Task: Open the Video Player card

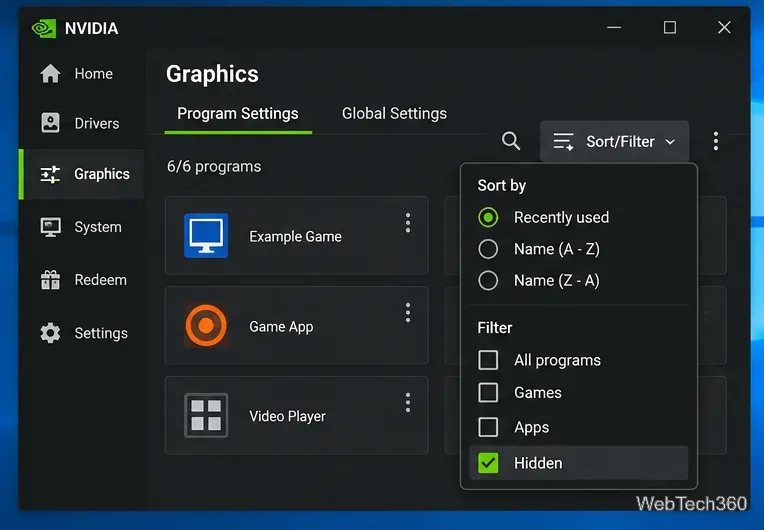Action: [296, 416]
